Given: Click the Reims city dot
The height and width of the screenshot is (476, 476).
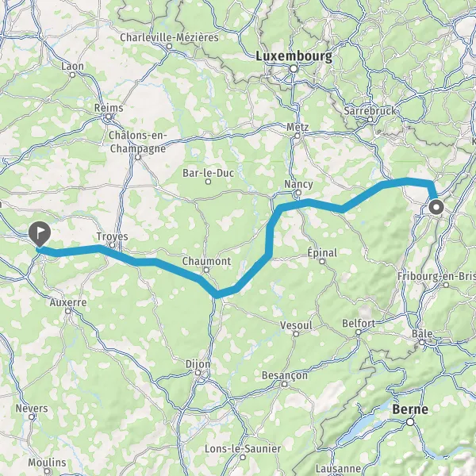Looking at the screenshot, I should coord(109,117).
